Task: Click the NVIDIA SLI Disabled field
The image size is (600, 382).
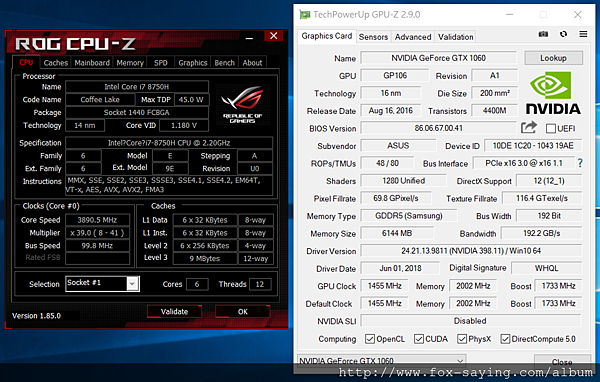Action: click(470, 321)
